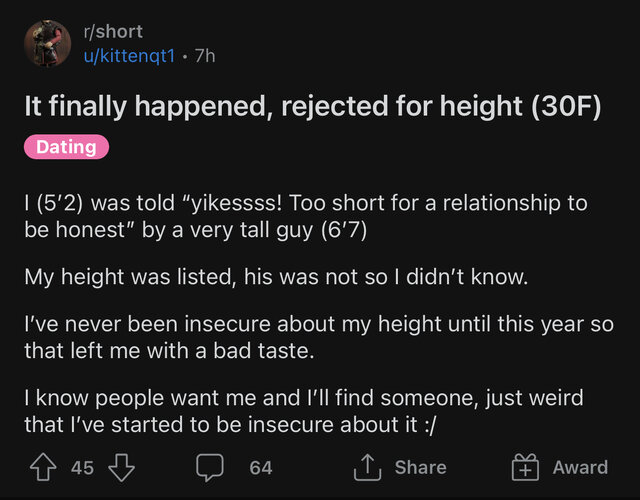640x500 pixels.
Task: Click the Share label
Action: [420, 467]
